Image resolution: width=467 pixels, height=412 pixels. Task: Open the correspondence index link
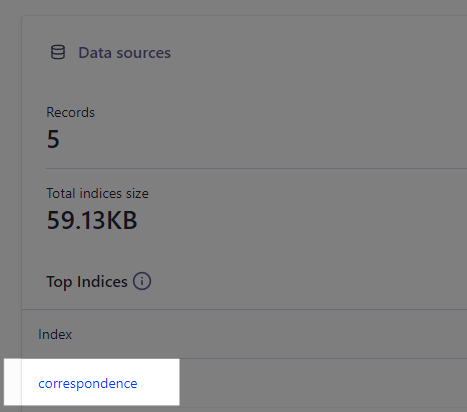point(88,384)
